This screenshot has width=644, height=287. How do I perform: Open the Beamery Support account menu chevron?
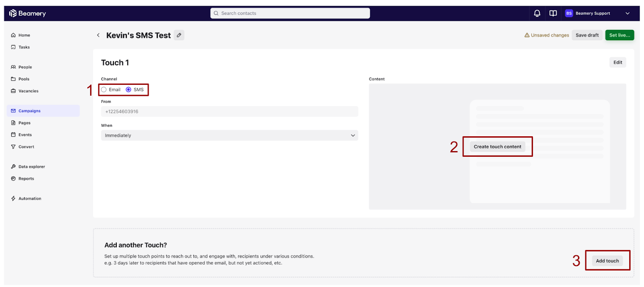pyautogui.click(x=627, y=13)
